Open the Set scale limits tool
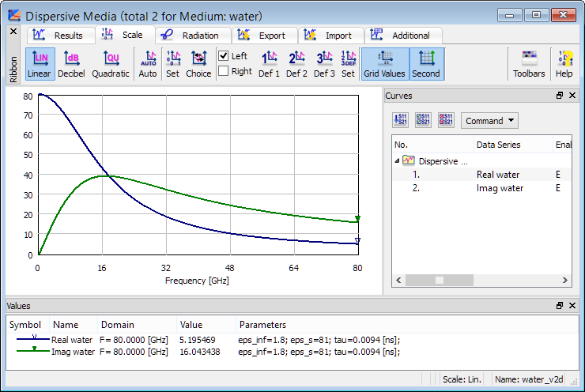This screenshot has width=585, height=392. pos(173,64)
